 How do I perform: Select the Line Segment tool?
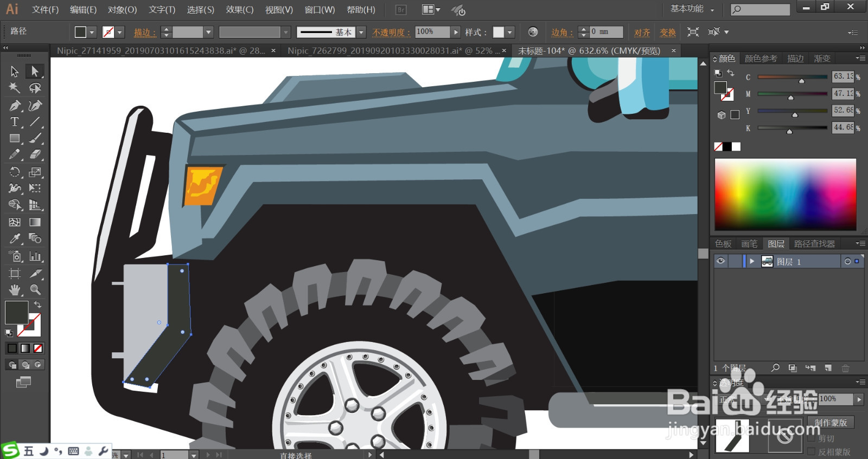tap(35, 121)
